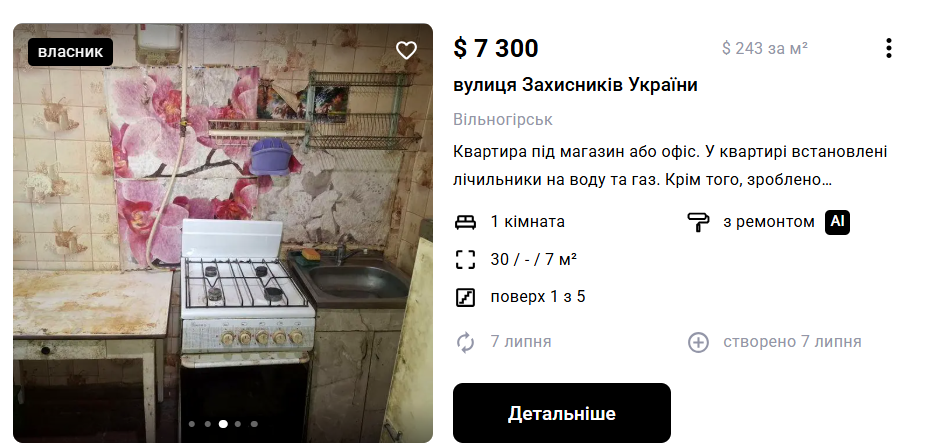927x447 pixels.
Task: Jump to the fourth photo carousel dot
Action: [x=238, y=424]
